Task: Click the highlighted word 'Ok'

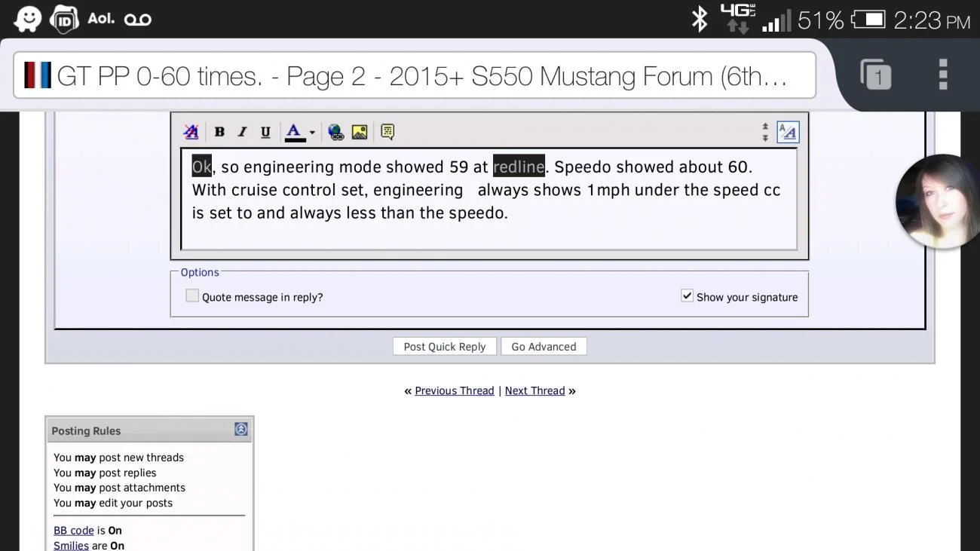Action: click(x=202, y=166)
